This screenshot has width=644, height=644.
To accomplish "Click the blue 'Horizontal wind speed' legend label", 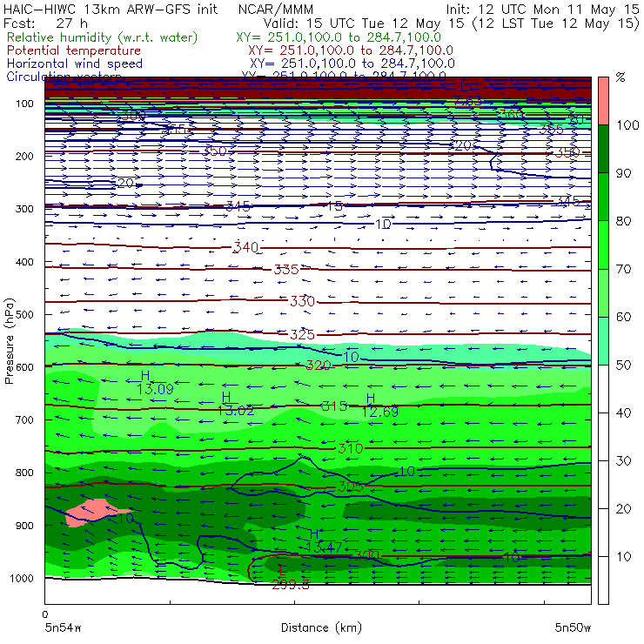I will point(75,64).
